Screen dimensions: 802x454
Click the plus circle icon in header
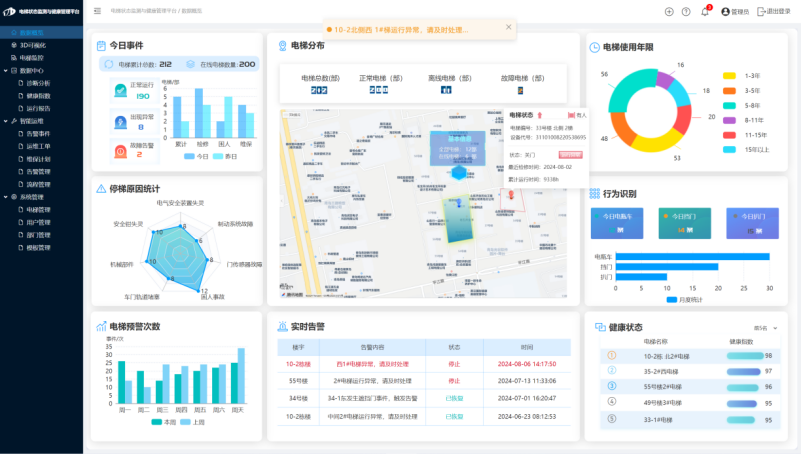669,12
